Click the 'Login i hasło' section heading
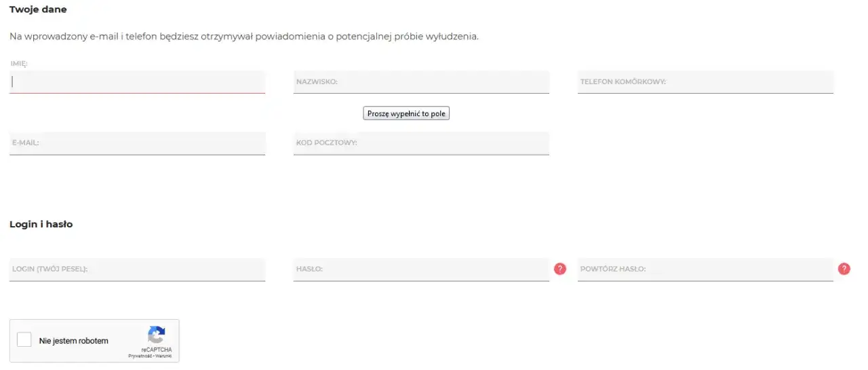This screenshot has height=370, width=868. coord(41,224)
